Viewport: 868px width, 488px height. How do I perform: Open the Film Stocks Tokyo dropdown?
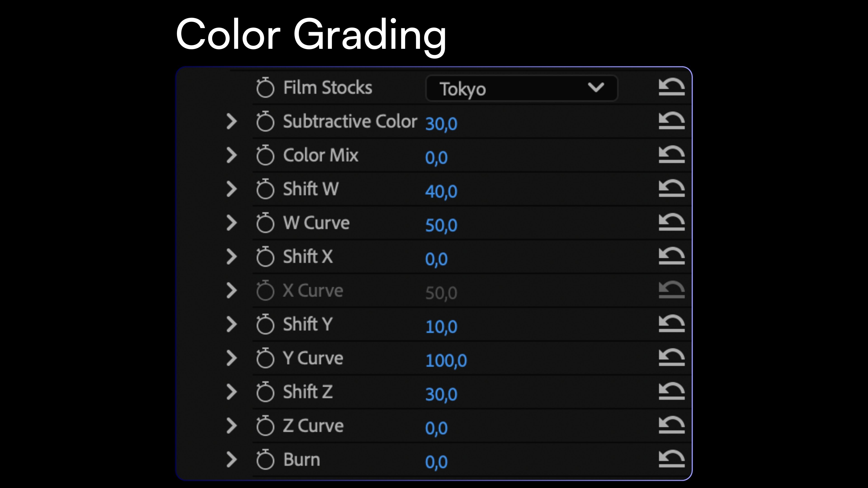point(521,88)
